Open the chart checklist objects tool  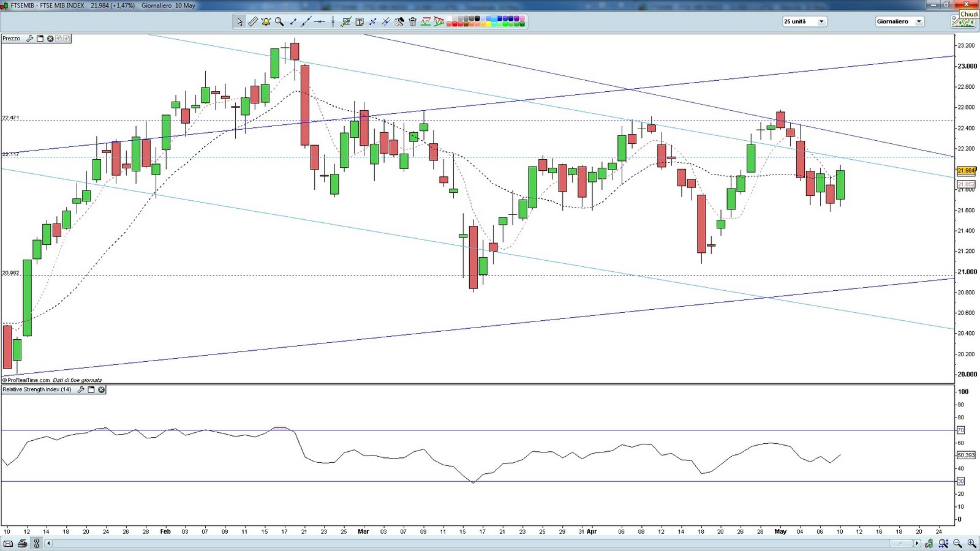click(346, 21)
